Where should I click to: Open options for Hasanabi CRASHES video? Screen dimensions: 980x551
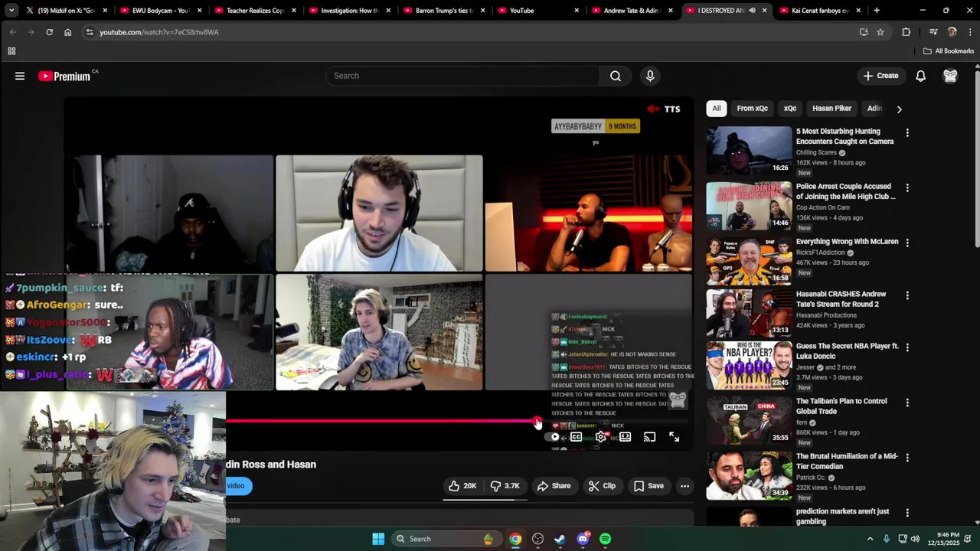[x=907, y=295]
